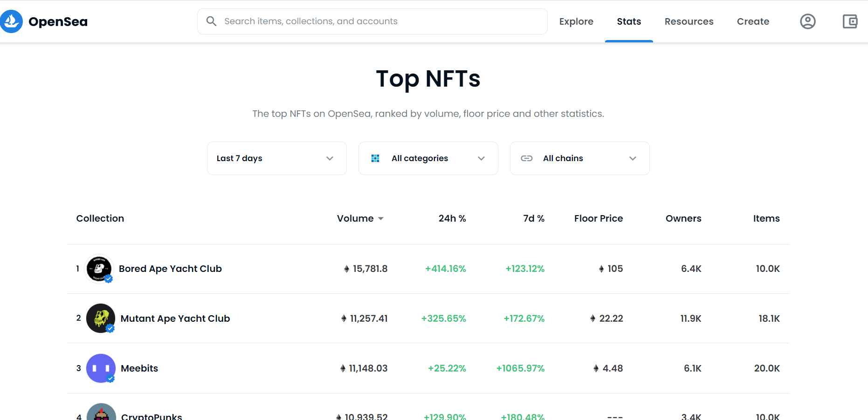Click the Top NFTs heading
This screenshot has height=420, width=868.
point(428,79)
